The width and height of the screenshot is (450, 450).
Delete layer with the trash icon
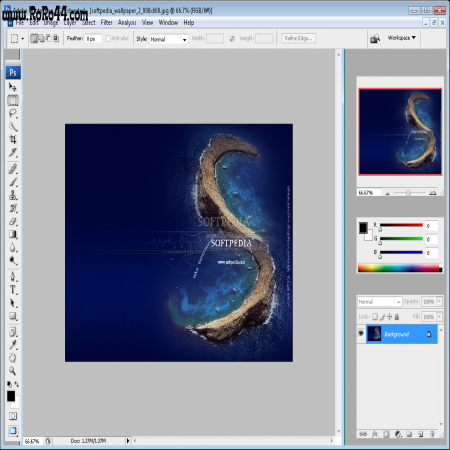(x=432, y=434)
